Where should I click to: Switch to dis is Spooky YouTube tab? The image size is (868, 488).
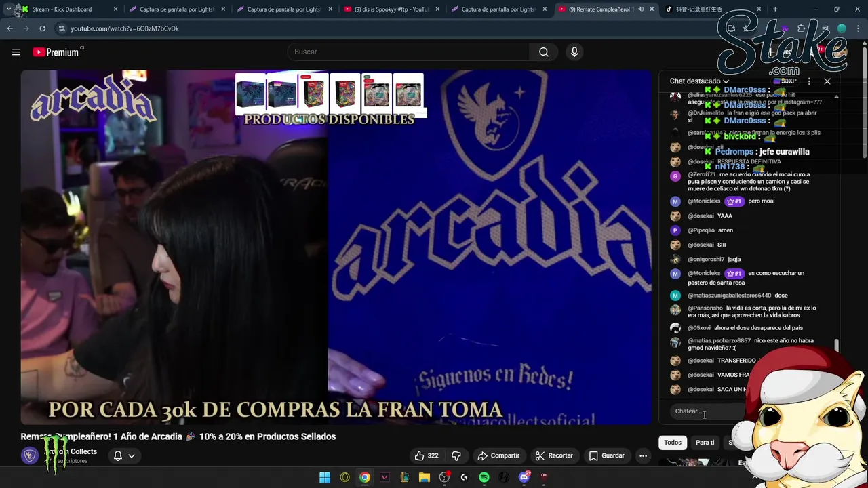tap(392, 9)
